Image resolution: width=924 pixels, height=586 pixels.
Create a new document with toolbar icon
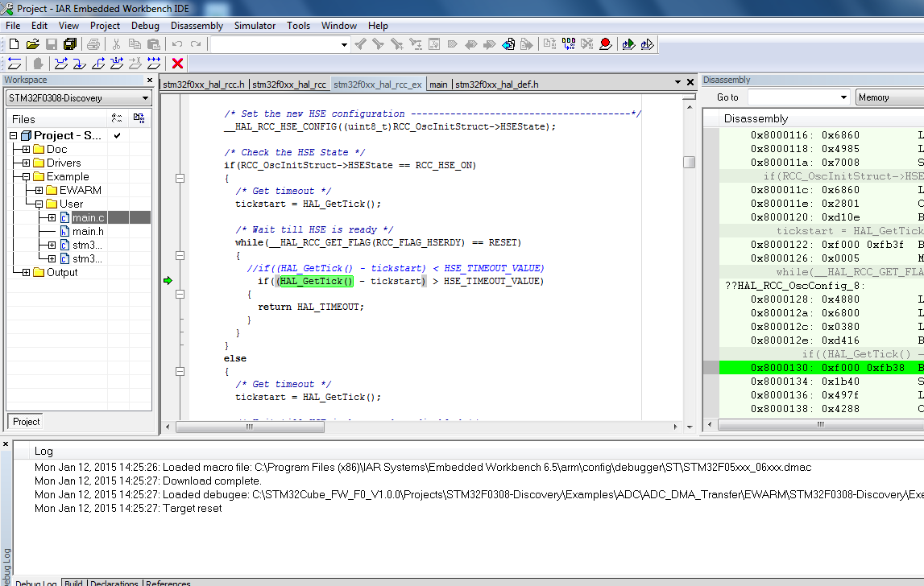[x=15, y=44]
